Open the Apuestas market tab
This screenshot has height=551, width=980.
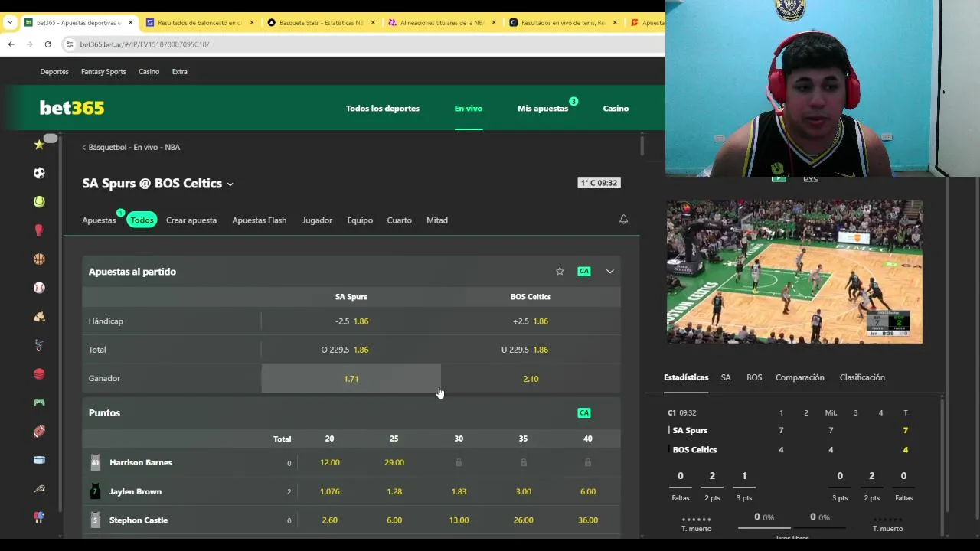(99, 220)
